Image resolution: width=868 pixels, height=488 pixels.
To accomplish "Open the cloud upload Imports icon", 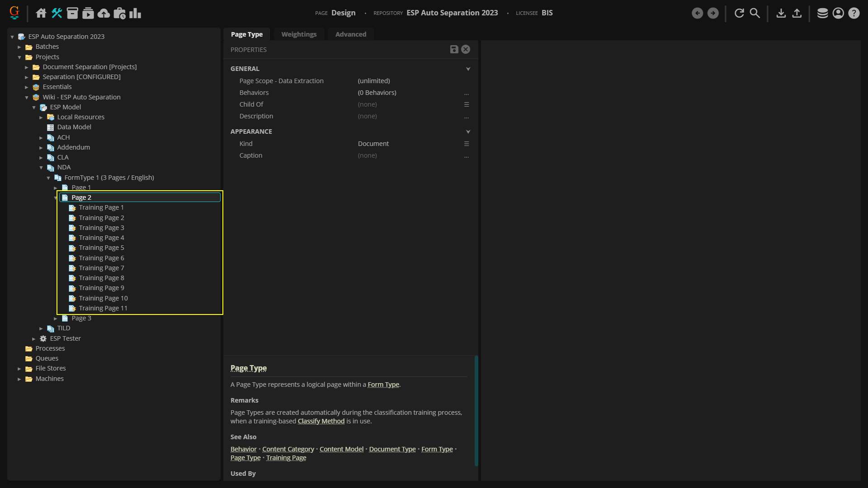I will click(104, 13).
